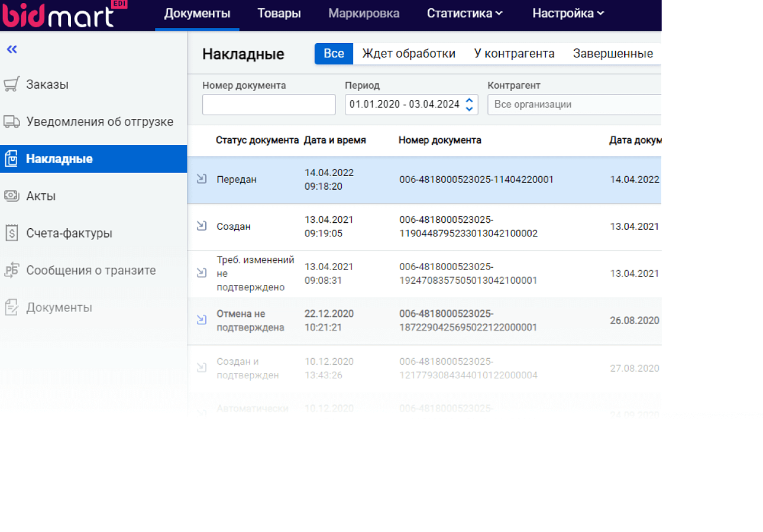Switch to Завершенные tab
Viewport: 763px width, 532px height.
tap(613, 54)
